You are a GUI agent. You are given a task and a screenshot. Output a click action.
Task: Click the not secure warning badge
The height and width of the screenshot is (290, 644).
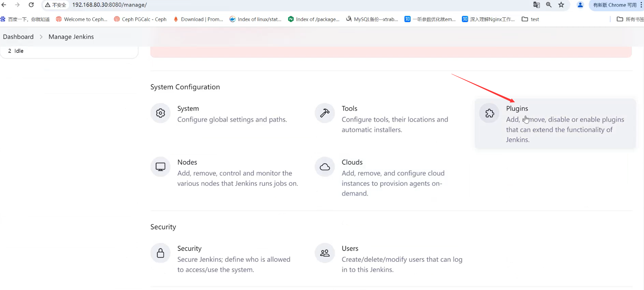(x=56, y=5)
